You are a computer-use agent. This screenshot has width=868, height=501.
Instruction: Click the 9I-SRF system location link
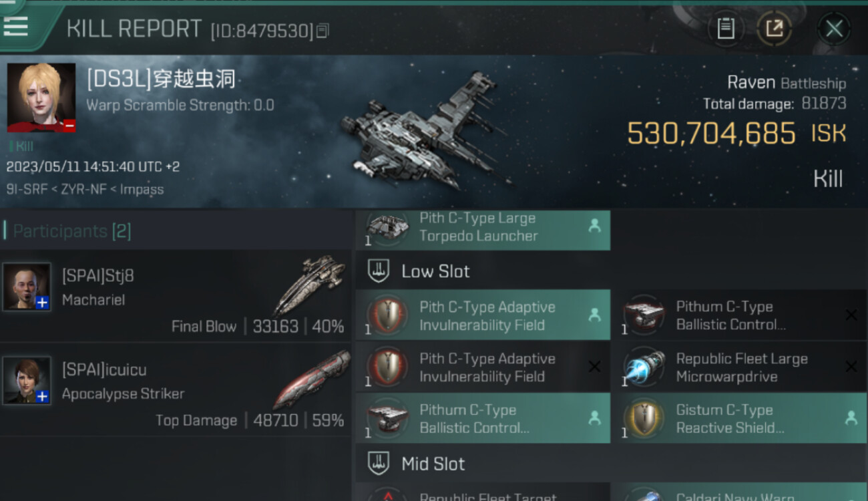coord(27,189)
